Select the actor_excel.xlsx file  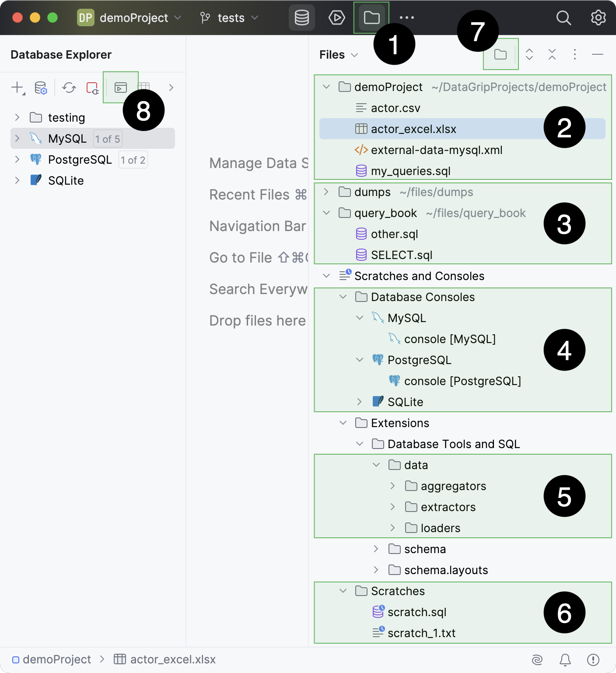click(413, 129)
